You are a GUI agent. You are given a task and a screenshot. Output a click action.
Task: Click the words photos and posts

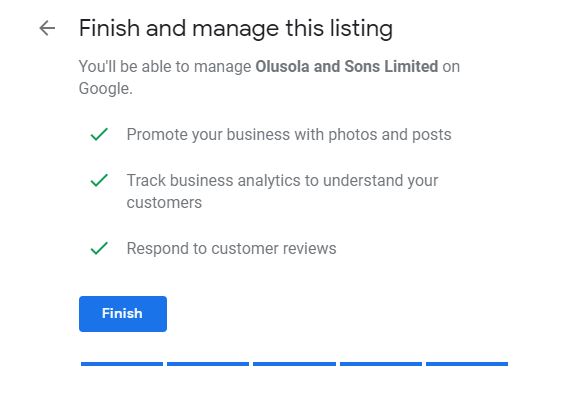[390, 135]
